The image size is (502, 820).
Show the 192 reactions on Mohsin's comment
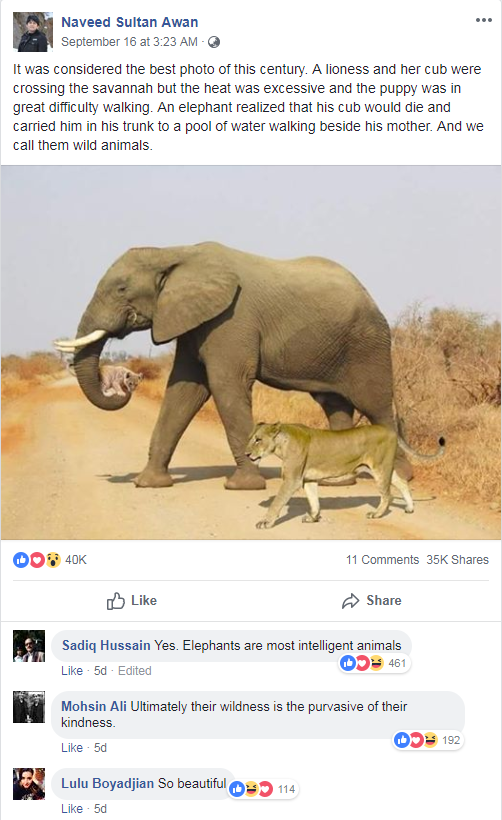[x=427, y=740]
